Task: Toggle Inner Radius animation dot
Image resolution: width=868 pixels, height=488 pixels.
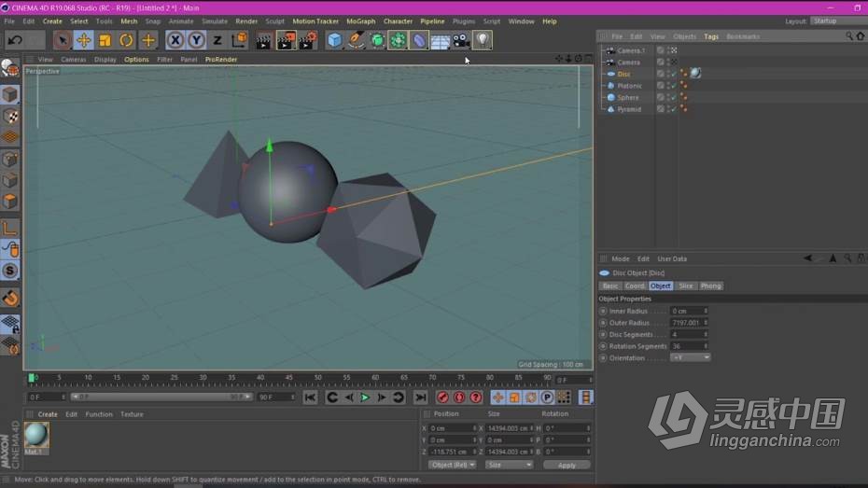Action: [x=603, y=311]
